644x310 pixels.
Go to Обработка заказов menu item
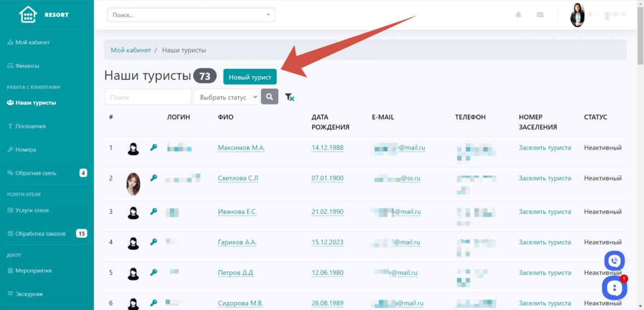coord(41,233)
